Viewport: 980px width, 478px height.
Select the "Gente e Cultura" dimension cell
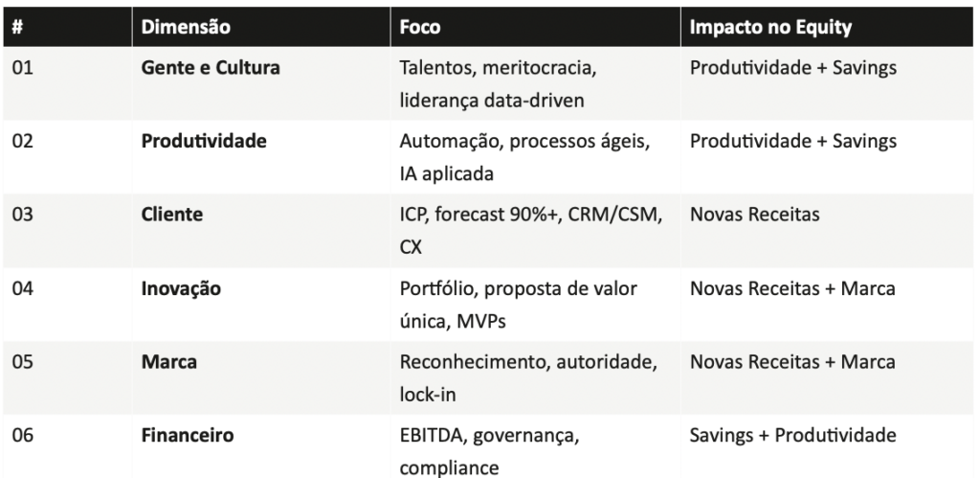click(211, 69)
